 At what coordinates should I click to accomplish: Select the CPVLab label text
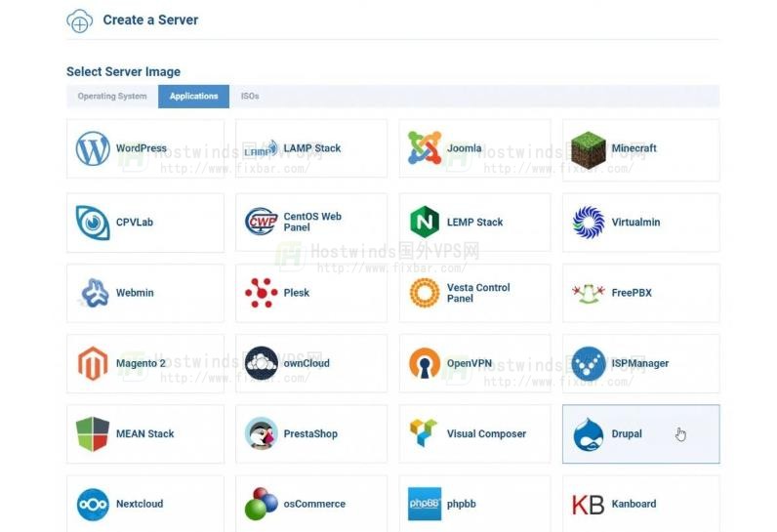pyautogui.click(x=135, y=223)
